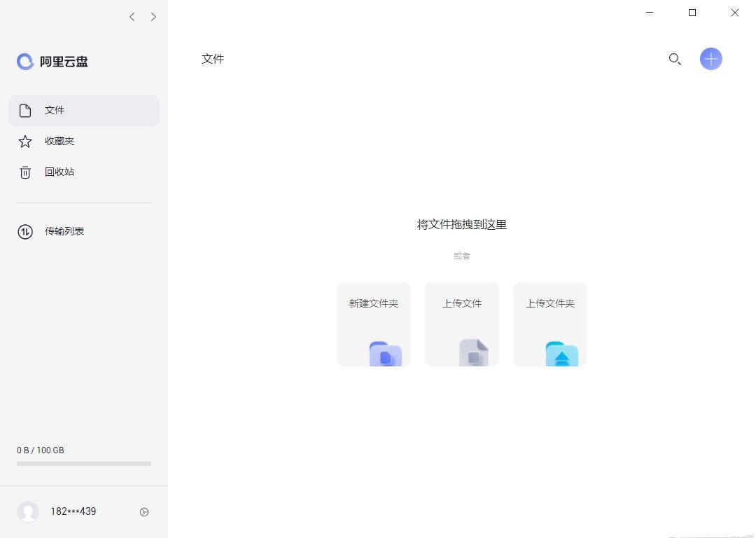Click the 传输列表 transfer list icon
Viewport: 756px width, 538px height.
25,231
